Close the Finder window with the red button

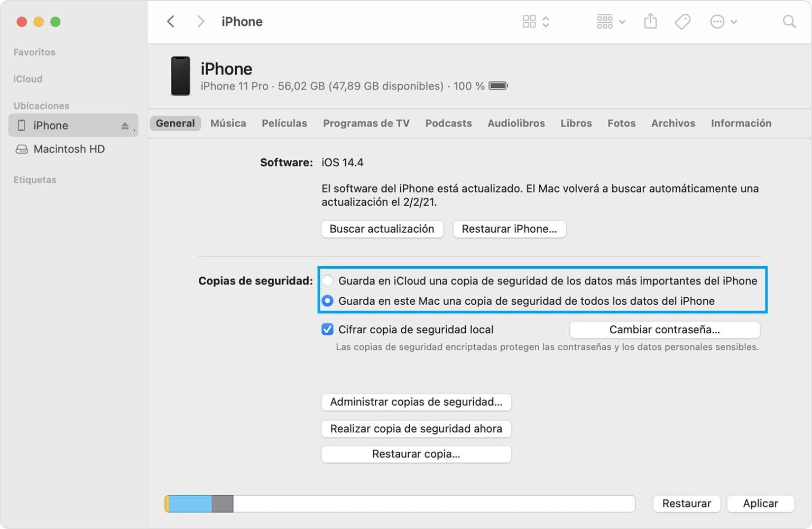(22, 22)
